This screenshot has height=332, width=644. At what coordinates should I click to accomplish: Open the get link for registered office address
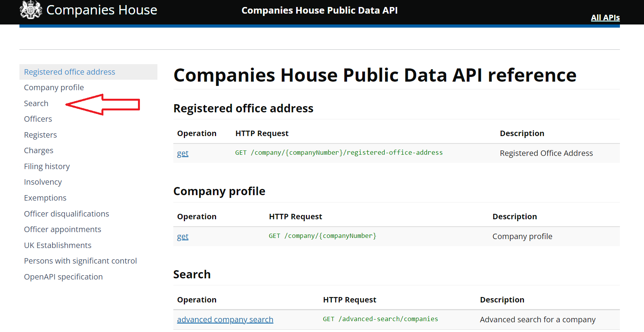click(x=183, y=153)
